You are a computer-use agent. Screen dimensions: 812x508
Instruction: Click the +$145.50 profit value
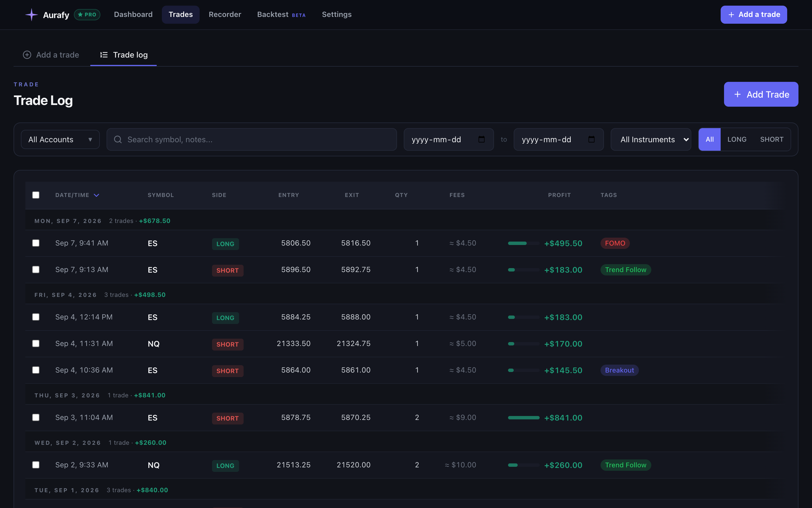pyautogui.click(x=563, y=371)
